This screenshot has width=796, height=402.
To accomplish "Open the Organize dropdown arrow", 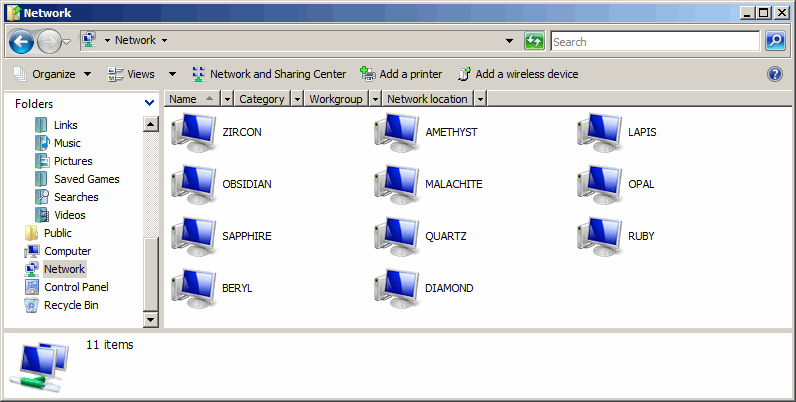I will pos(87,74).
